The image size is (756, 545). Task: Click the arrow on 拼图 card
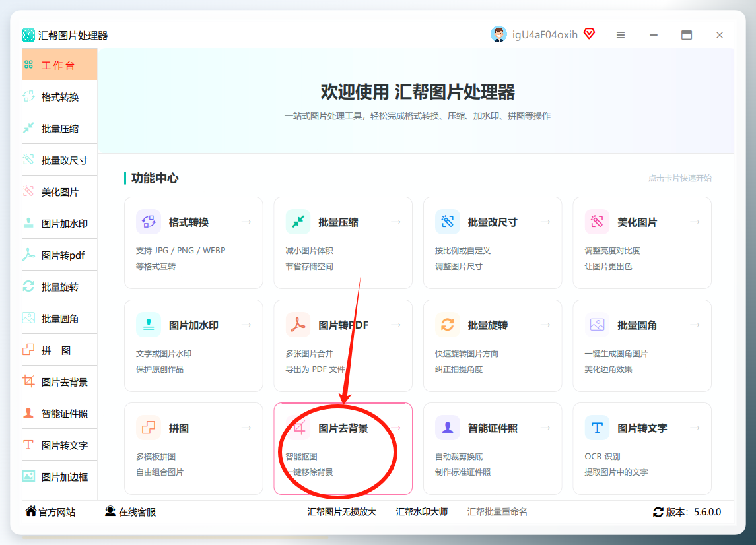tap(246, 428)
